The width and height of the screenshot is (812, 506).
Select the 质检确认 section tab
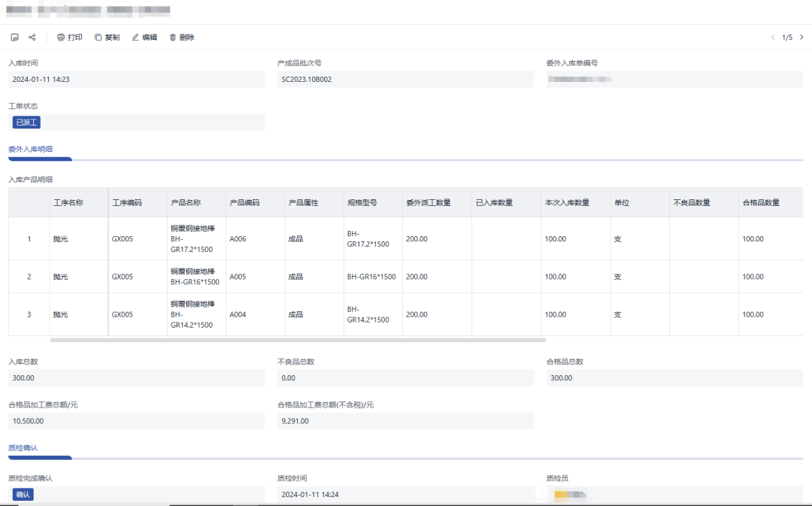(x=23, y=448)
